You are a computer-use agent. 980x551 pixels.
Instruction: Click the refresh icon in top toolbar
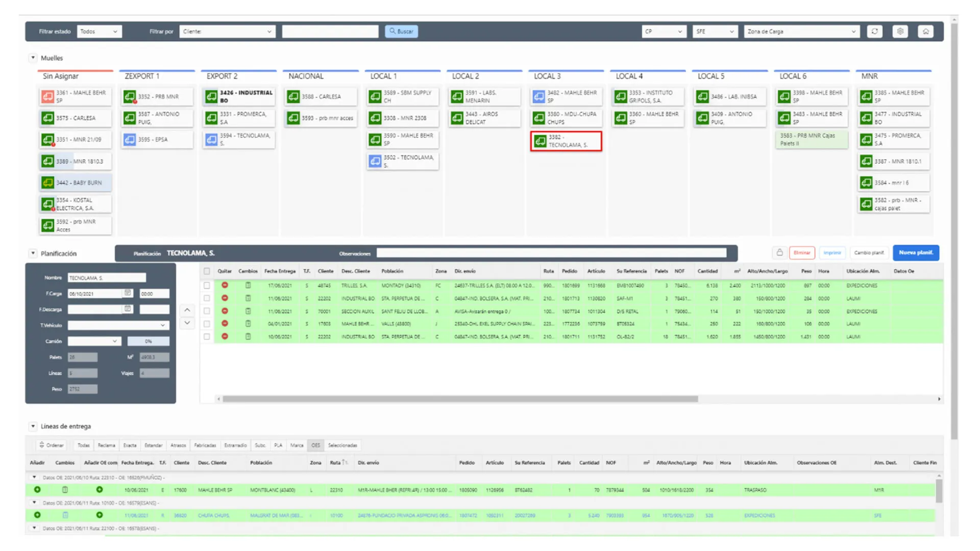click(x=875, y=31)
